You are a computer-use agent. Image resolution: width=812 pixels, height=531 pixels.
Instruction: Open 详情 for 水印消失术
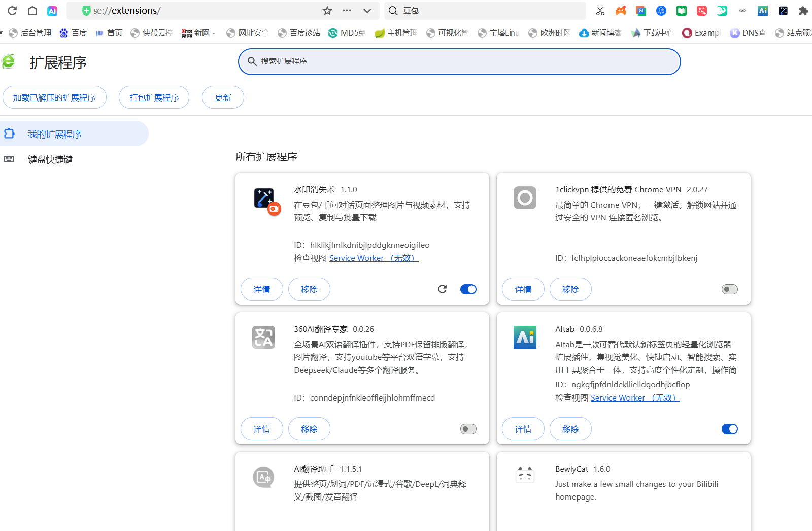coord(262,289)
